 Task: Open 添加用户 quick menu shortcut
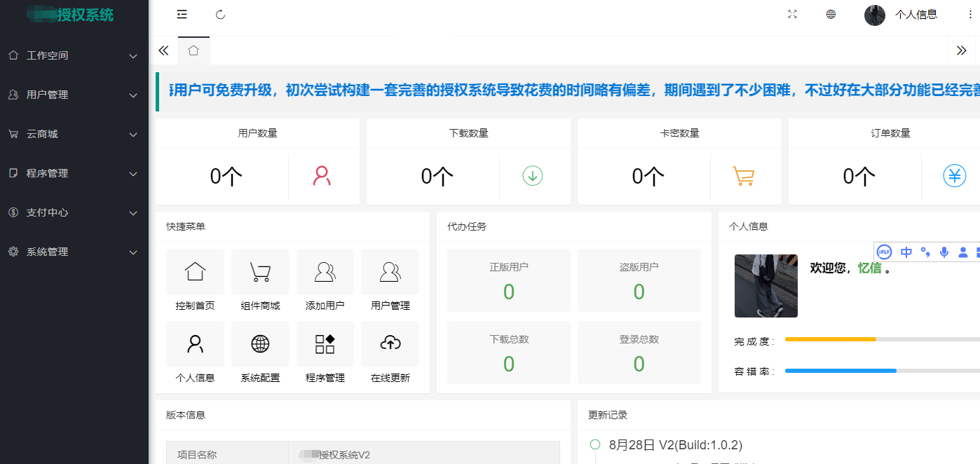click(325, 280)
